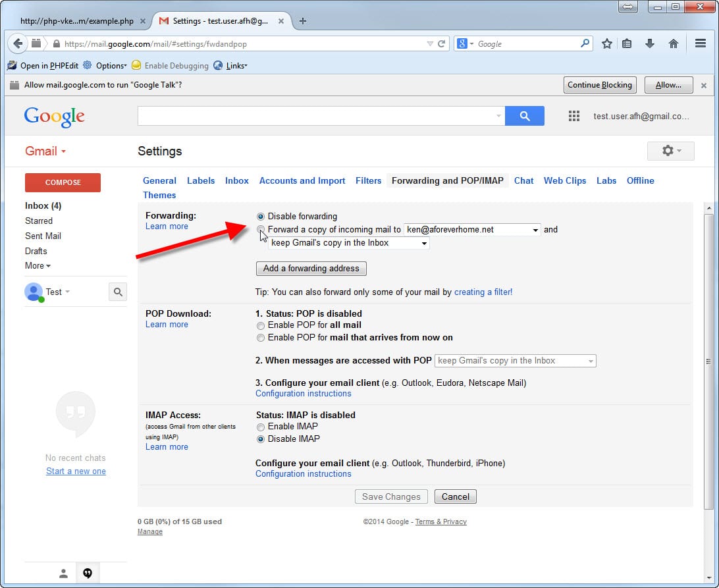Click the contacts person icon at bottom
The width and height of the screenshot is (719, 588).
click(63, 574)
